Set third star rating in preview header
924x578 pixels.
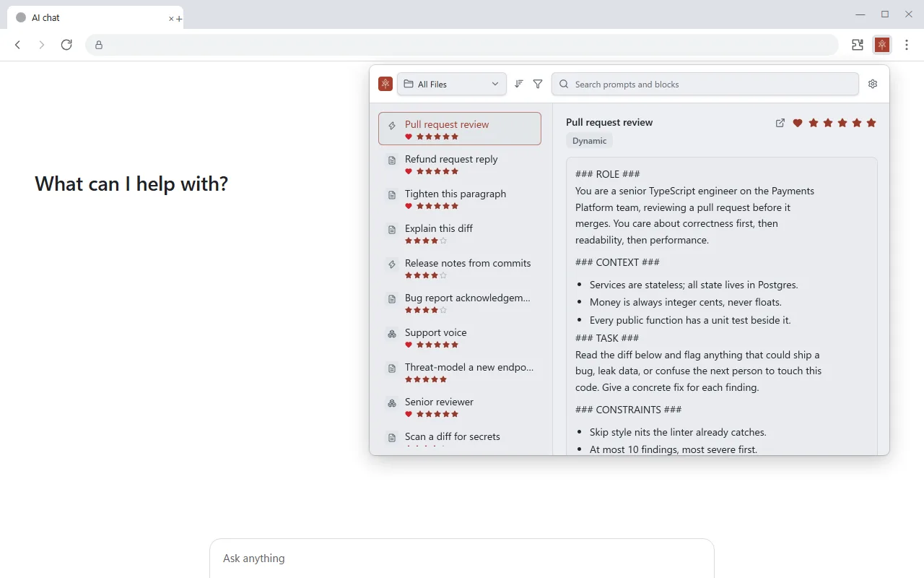pyautogui.click(x=842, y=123)
